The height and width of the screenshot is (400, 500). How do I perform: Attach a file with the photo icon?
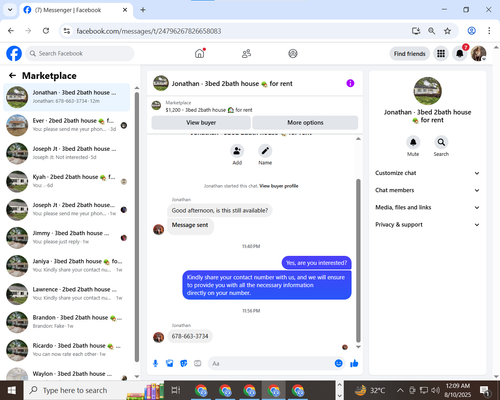(x=170, y=363)
